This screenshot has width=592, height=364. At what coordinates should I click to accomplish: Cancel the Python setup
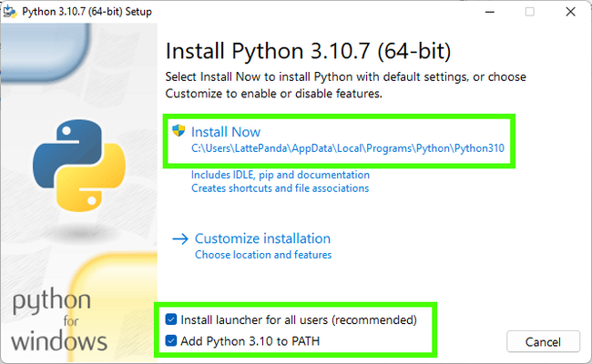tap(543, 342)
